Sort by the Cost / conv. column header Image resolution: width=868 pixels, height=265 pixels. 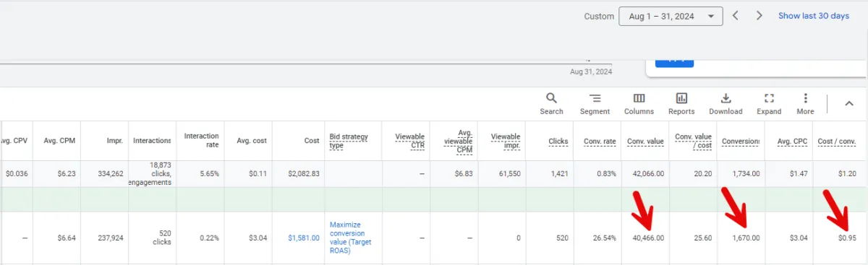(x=837, y=141)
